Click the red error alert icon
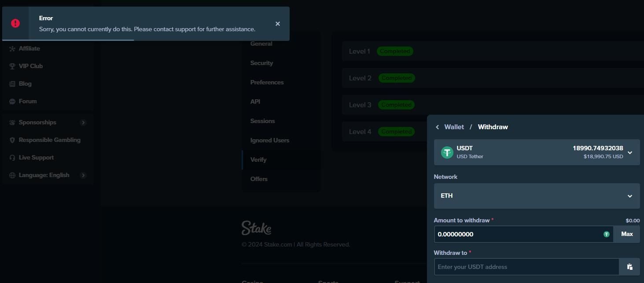This screenshot has width=644, height=283. coord(15,23)
